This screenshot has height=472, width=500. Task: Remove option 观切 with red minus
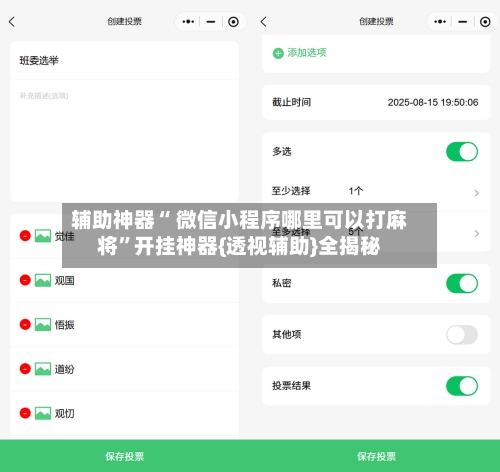click(25, 413)
